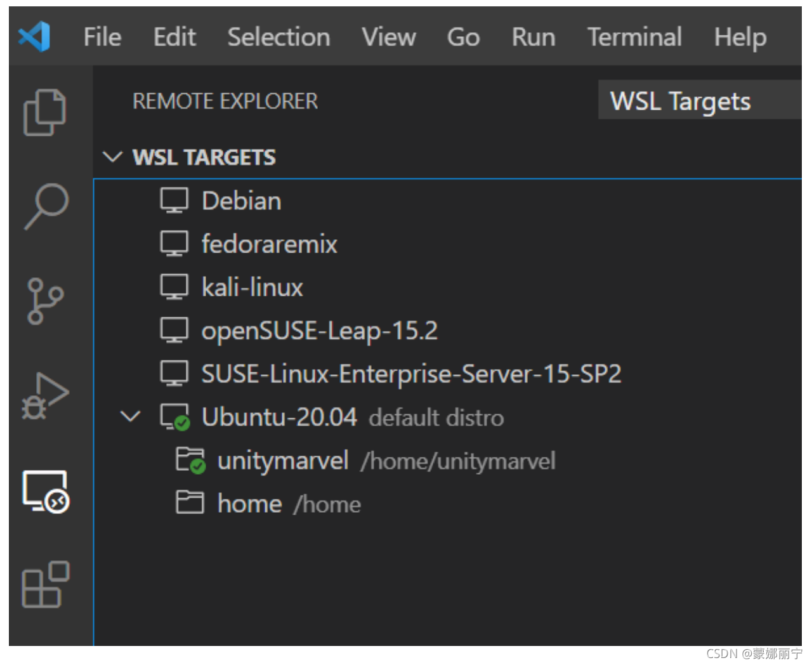Open the Run and Debug view icon
The image size is (812, 665).
click(x=45, y=396)
